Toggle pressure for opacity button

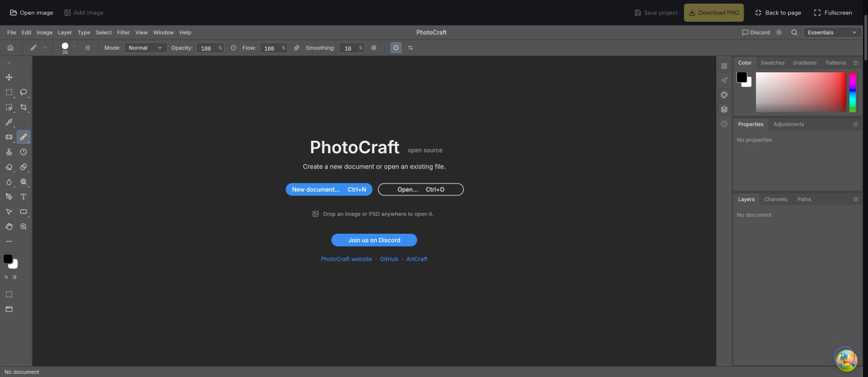(x=233, y=48)
